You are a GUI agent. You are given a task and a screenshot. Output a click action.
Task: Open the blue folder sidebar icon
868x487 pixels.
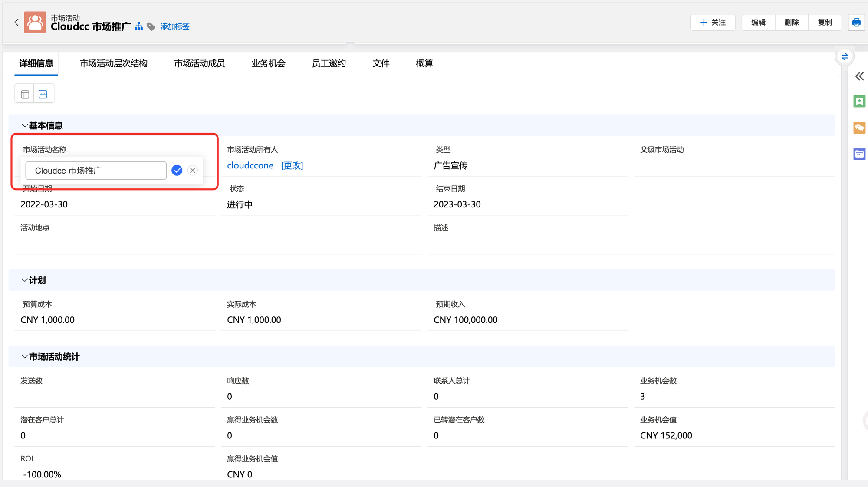(859, 154)
